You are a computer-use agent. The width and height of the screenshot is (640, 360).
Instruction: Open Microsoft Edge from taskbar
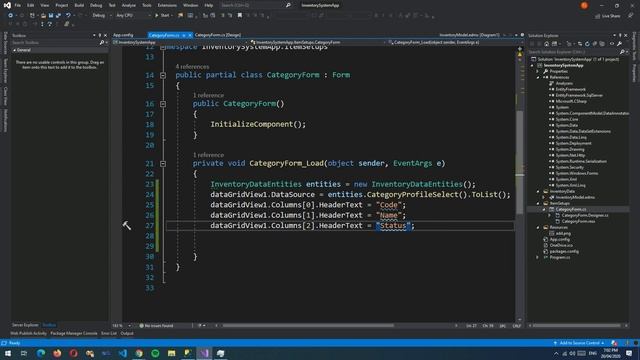(x=41, y=353)
